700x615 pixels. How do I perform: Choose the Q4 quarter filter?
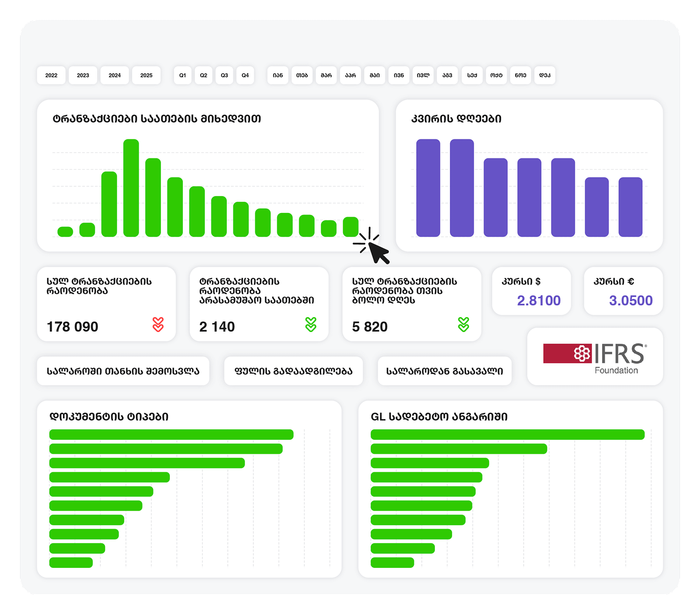245,75
